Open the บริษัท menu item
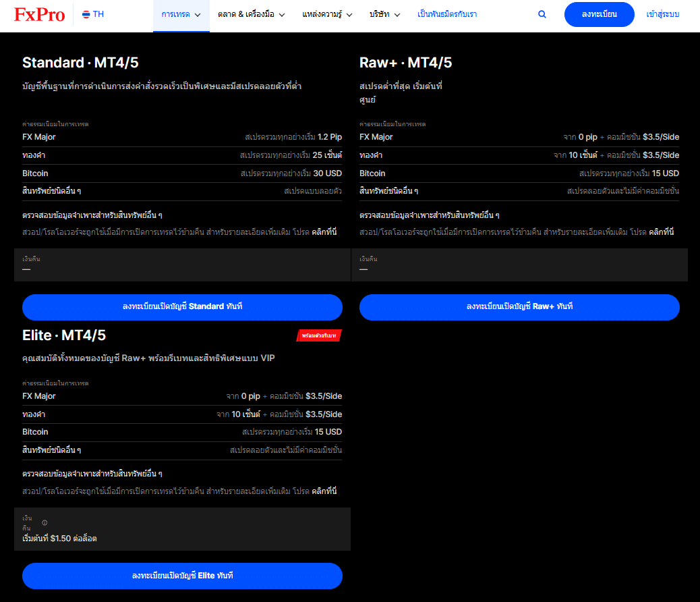This screenshot has width=700, height=602. 385,15
